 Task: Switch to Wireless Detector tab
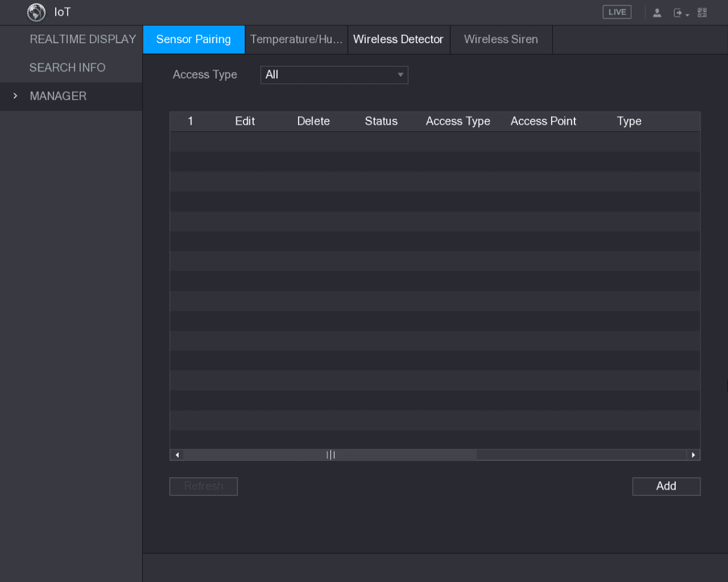coord(398,40)
